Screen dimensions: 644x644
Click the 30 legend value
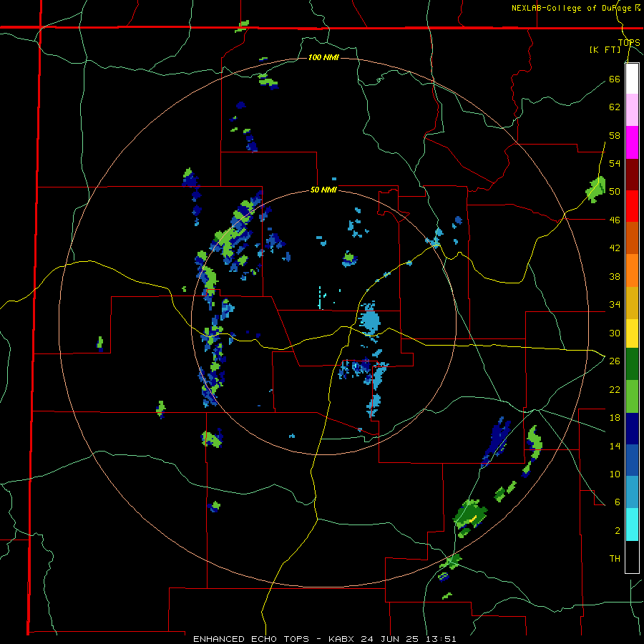click(x=615, y=333)
